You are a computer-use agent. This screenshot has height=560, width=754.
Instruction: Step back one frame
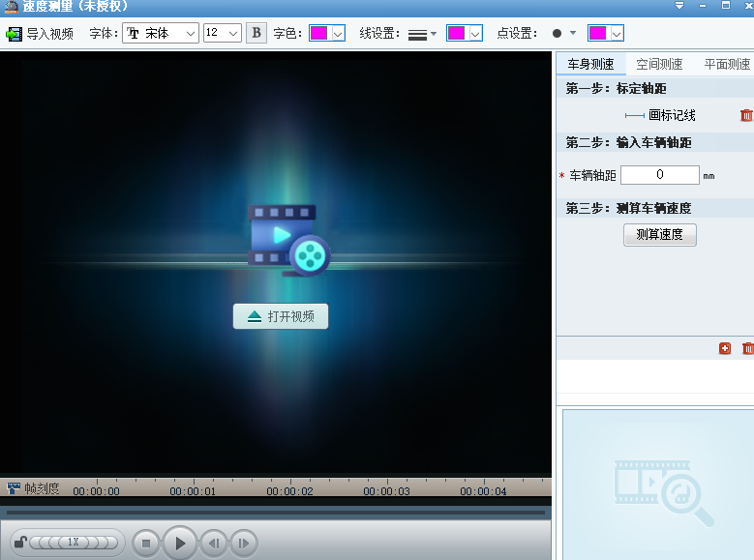click(x=214, y=544)
